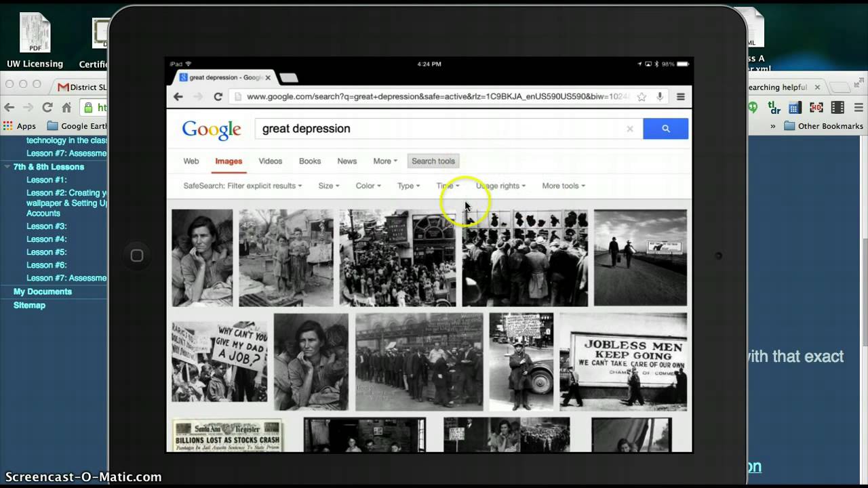868x488 pixels.
Task: Open the Usage rights dropdown
Action: 500,186
